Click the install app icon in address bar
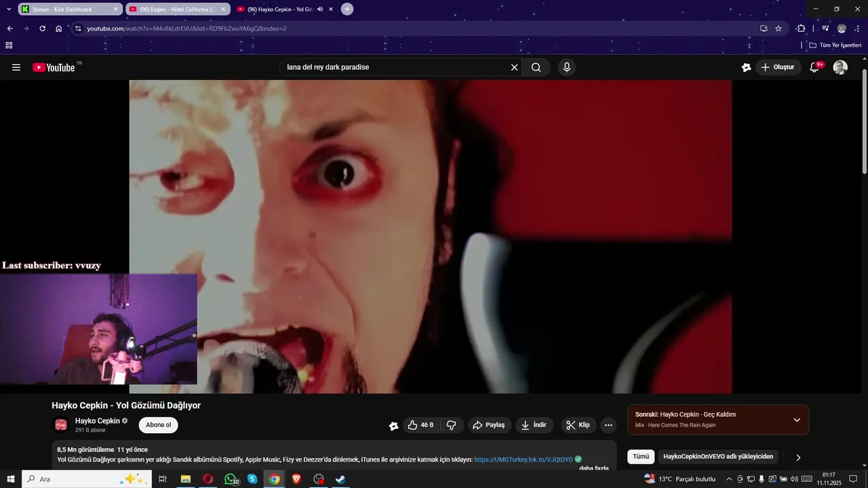The image size is (868, 488). pos(764,28)
